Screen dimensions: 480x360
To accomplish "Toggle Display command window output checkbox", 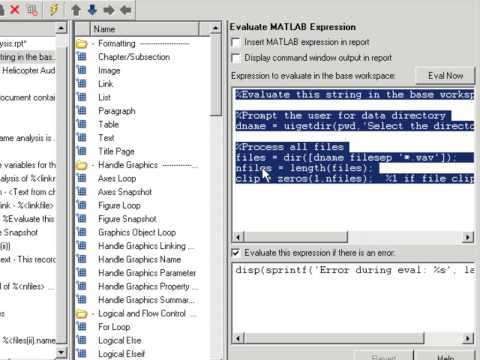I will pos(236,58).
